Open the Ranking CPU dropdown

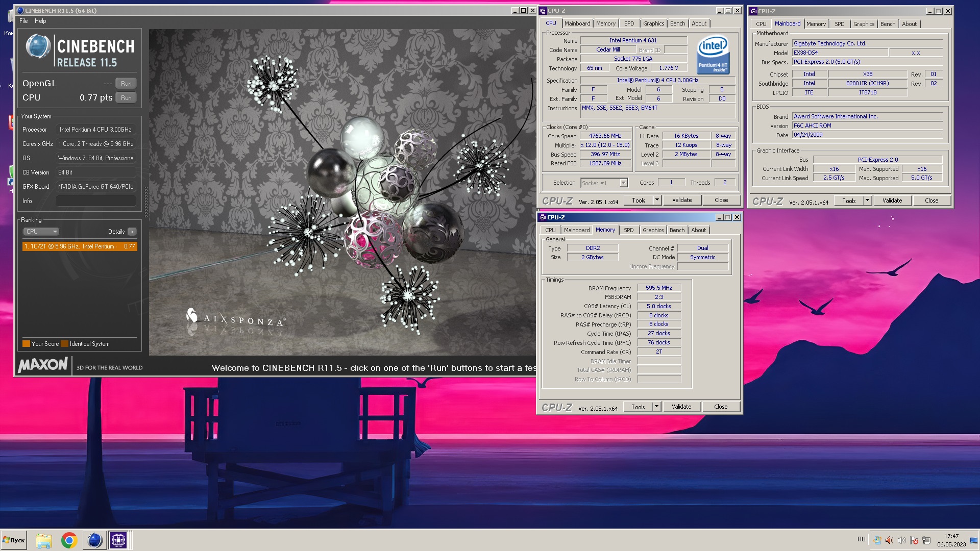41,232
